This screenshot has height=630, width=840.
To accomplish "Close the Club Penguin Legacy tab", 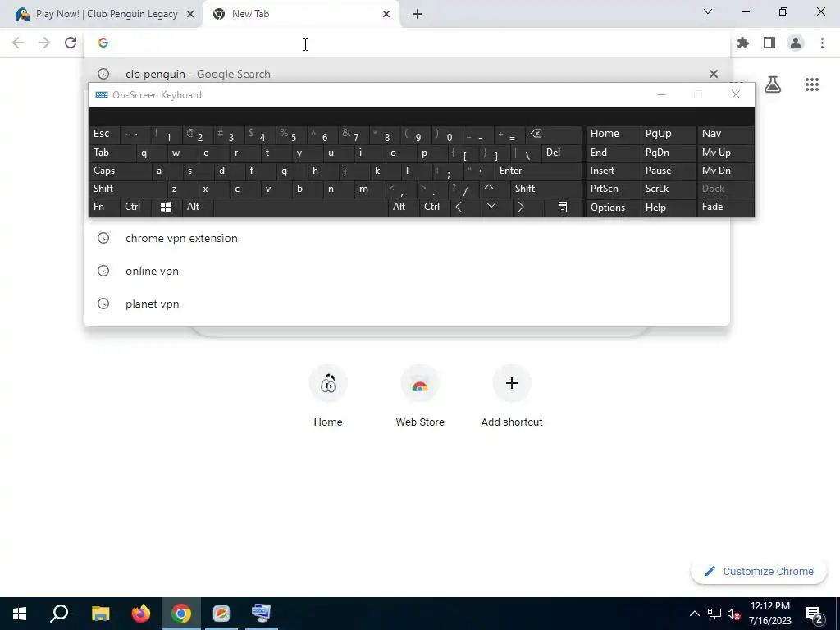I will pyautogui.click(x=190, y=14).
